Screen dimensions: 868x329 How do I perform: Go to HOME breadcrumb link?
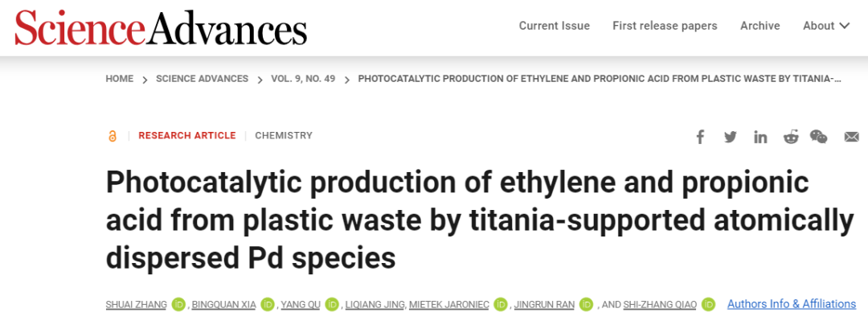click(120, 79)
